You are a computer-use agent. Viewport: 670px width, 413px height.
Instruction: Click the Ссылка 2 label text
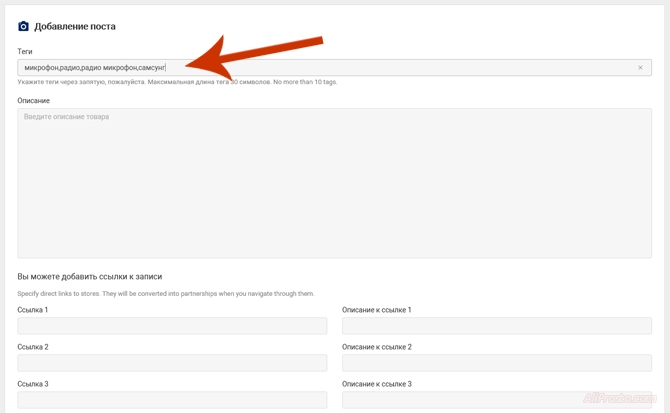pos(33,347)
